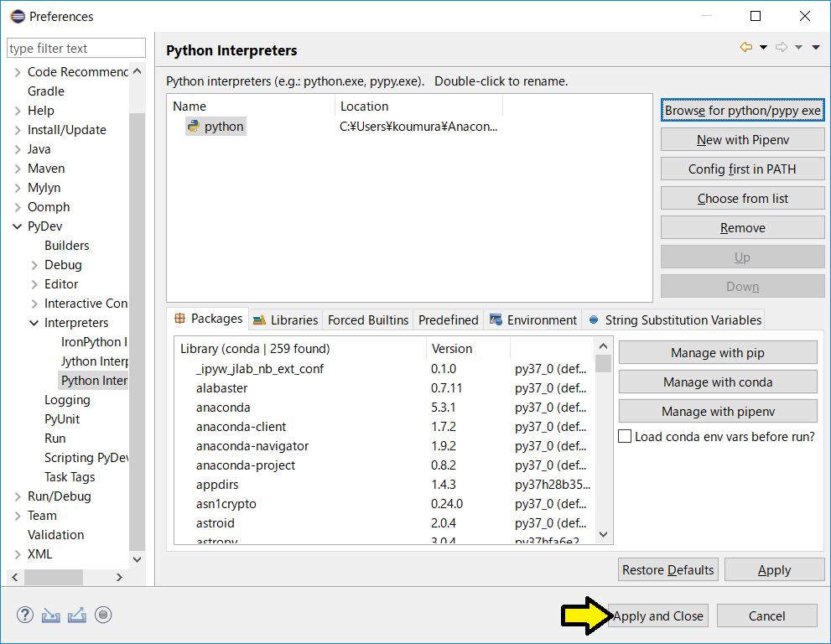This screenshot has width=831, height=644.
Task: Expand the Debug node under PyDev
Action: pyautogui.click(x=34, y=265)
